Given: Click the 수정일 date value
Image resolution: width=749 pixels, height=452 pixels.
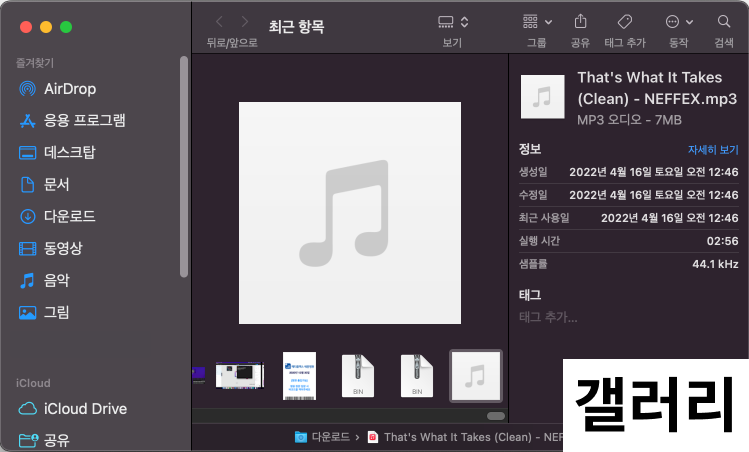Looking at the screenshot, I should point(653,195).
